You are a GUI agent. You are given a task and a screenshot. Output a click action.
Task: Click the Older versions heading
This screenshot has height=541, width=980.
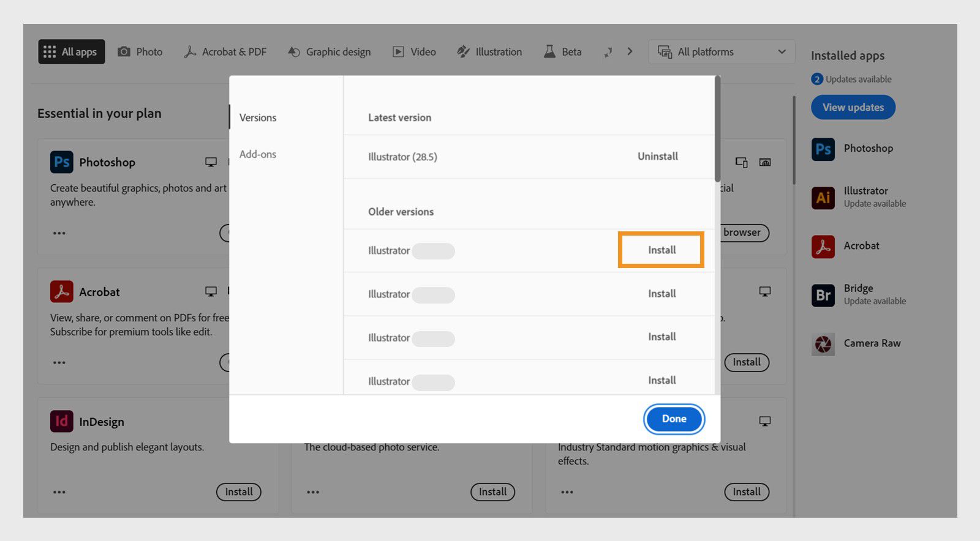401,212
